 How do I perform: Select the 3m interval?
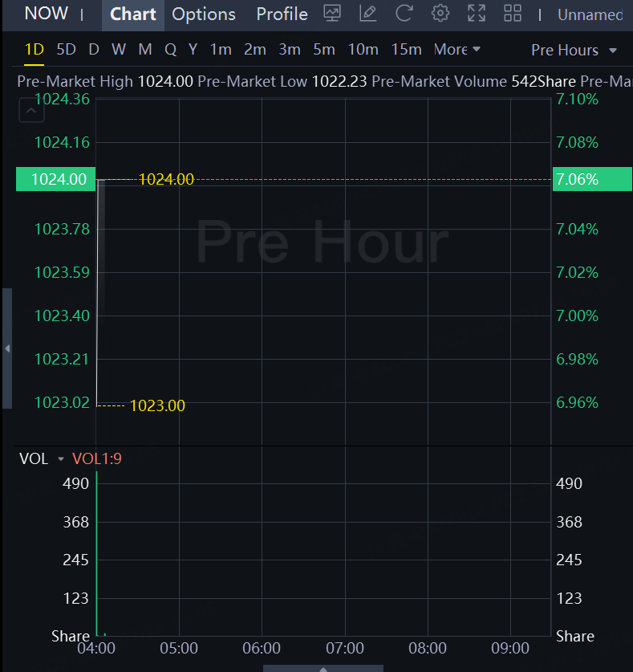pyautogui.click(x=290, y=49)
